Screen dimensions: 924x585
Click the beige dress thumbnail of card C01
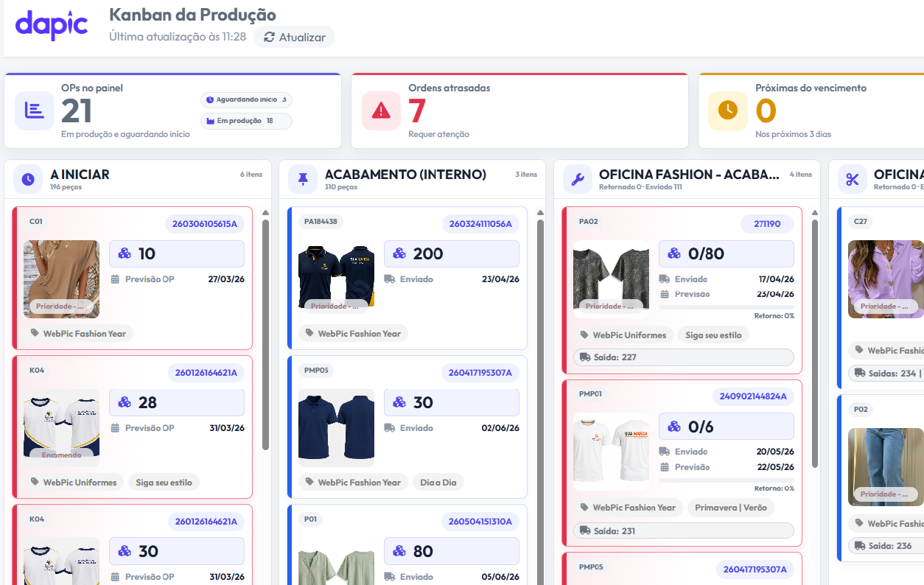(61, 279)
